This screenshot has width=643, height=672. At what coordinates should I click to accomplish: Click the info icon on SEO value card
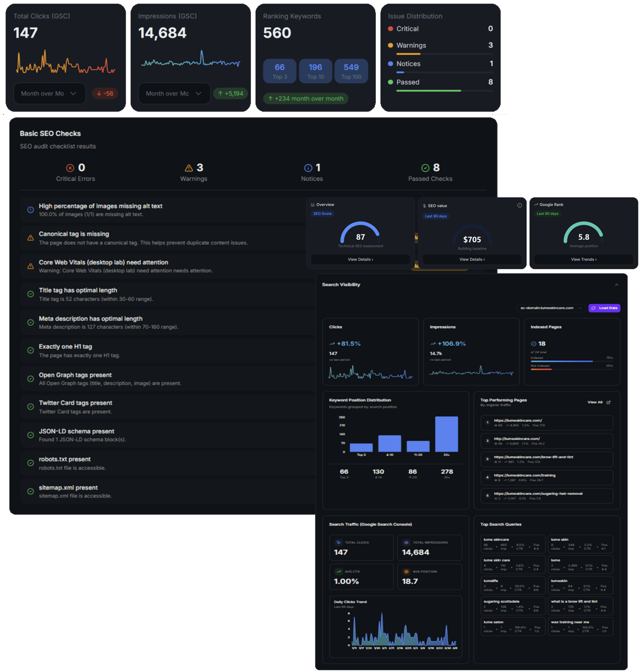[519, 205]
